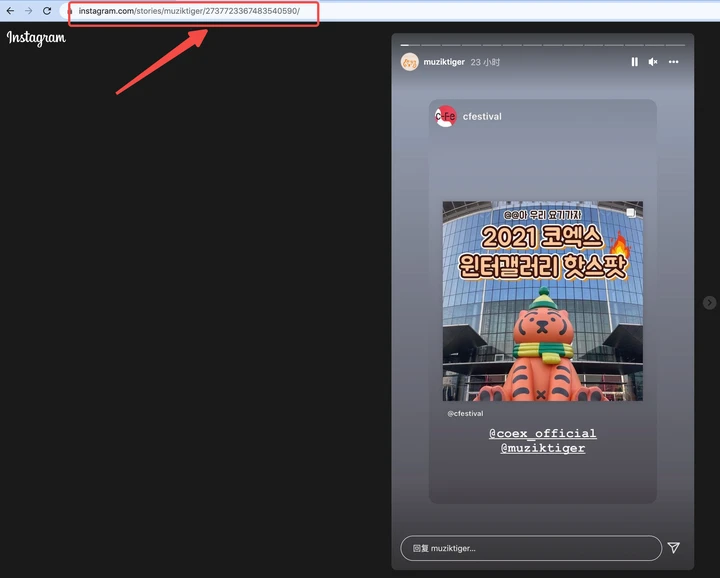Image resolution: width=720 pixels, height=578 pixels.
Task: Open the @cfestival caption under the image
Action: tap(465, 414)
